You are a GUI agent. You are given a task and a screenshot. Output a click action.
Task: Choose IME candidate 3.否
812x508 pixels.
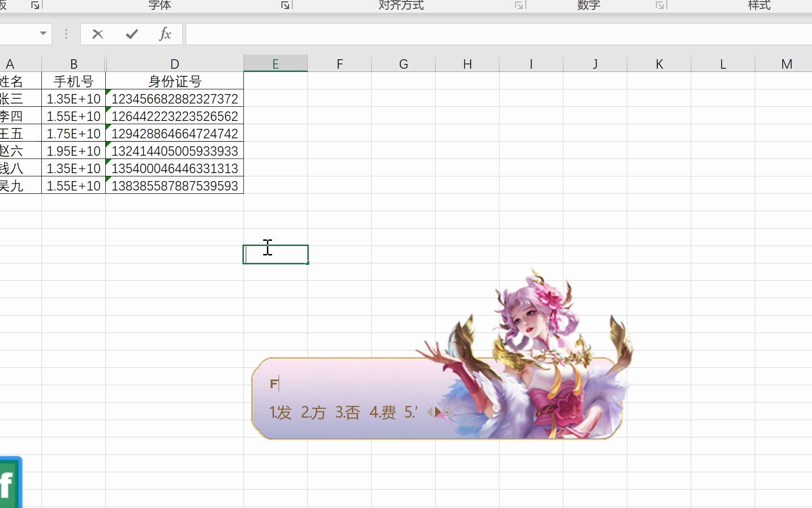click(x=348, y=413)
